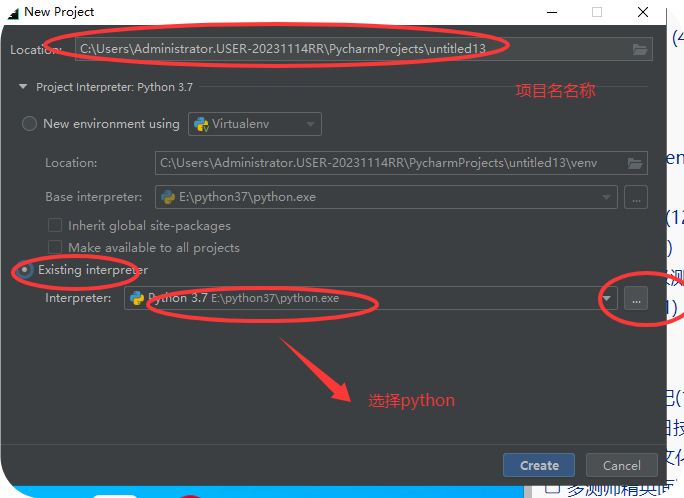Click the project Location path input field
Image resolution: width=684 pixels, height=498 pixels.
pos(364,49)
